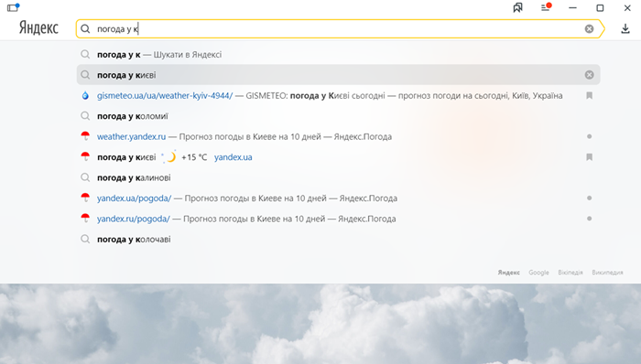Click the magnifier icon inside search bar

(85, 29)
